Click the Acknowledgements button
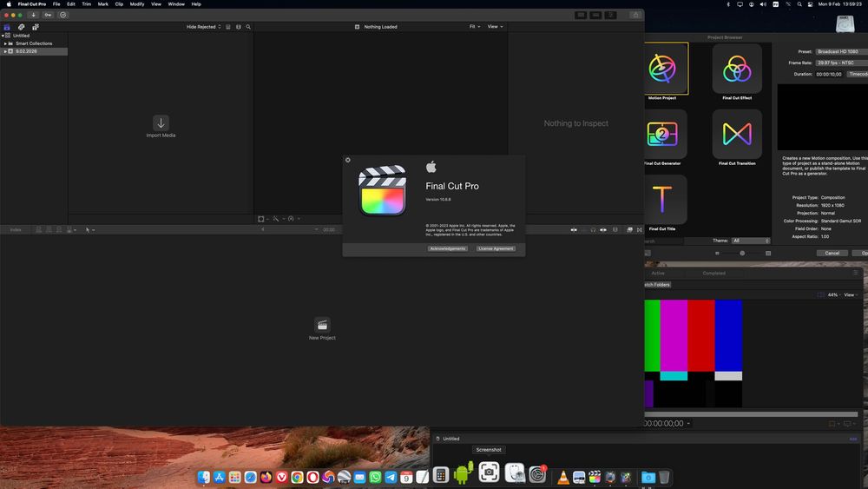868x489 pixels. click(x=447, y=248)
